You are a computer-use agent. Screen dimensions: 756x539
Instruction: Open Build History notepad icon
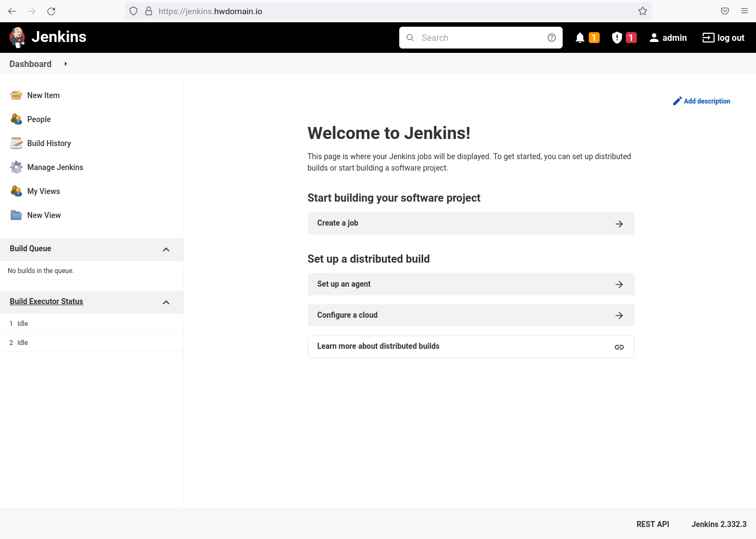click(x=16, y=143)
